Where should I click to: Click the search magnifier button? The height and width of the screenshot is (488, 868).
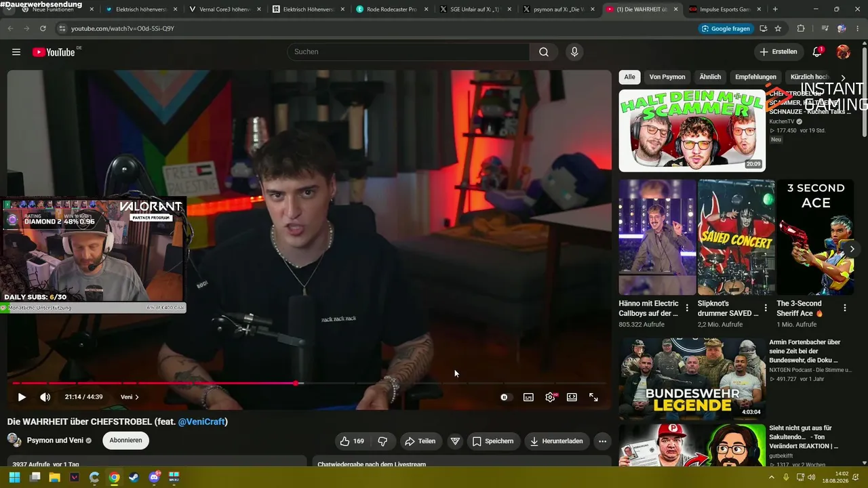tap(544, 52)
